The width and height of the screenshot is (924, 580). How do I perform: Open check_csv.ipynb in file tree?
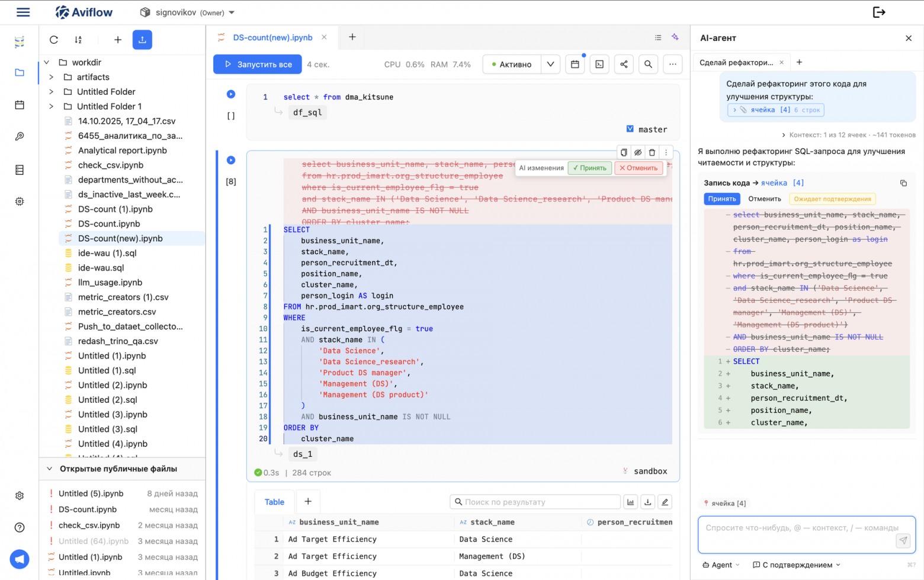(x=111, y=165)
